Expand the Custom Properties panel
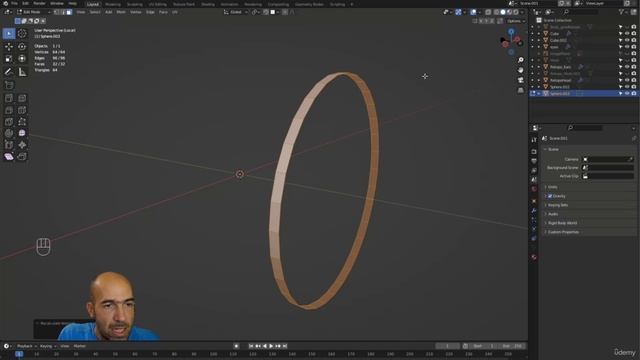Screen dimensions: 640x360 pos(563,232)
